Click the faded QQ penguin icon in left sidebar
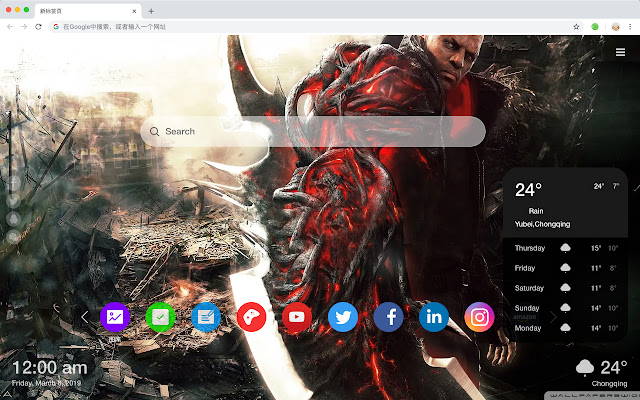640x400 pixels. [x=13, y=219]
